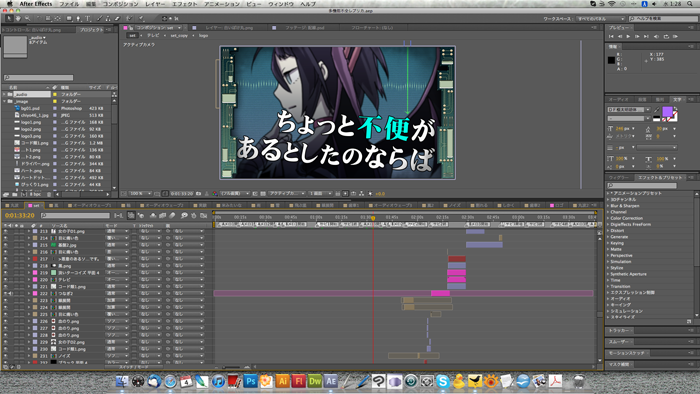
Task: Open track matte dropdown for layer 217
Action: pos(150,259)
